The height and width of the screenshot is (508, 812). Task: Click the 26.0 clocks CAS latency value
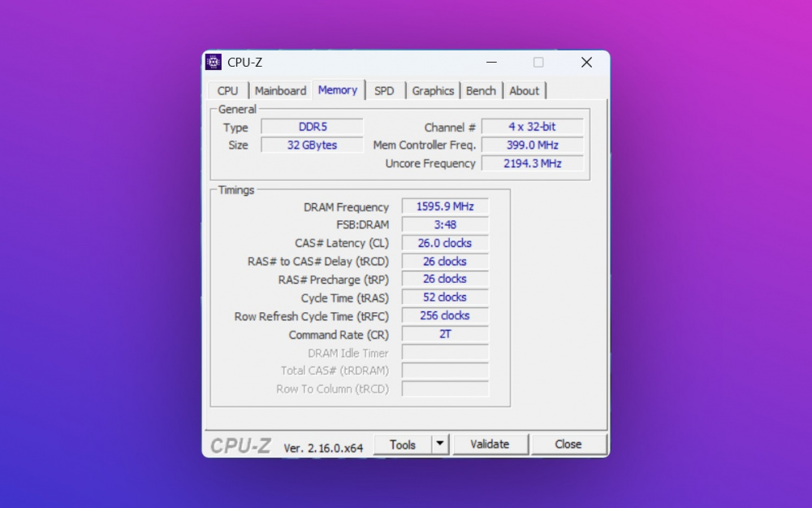pyautogui.click(x=445, y=242)
